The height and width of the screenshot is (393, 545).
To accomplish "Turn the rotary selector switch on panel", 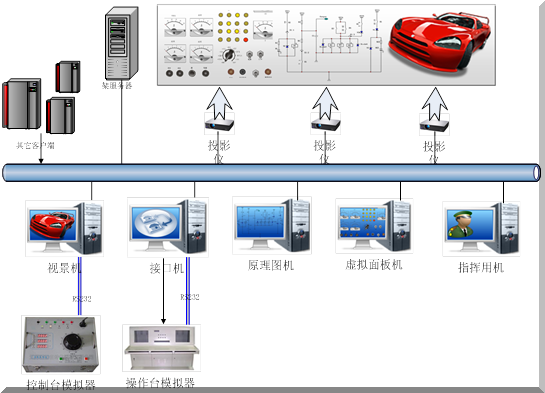I will [x=228, y=55].
